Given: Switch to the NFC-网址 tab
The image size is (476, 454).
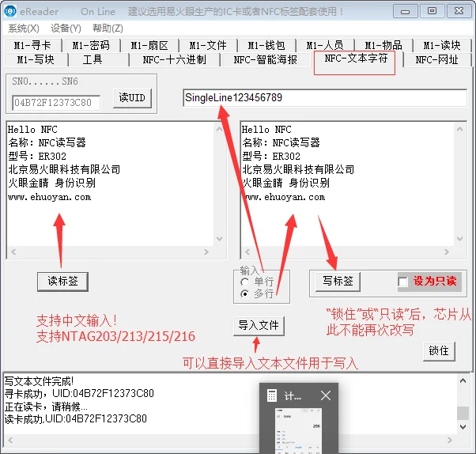Looking at the screenshot, I should coord(437,59).
